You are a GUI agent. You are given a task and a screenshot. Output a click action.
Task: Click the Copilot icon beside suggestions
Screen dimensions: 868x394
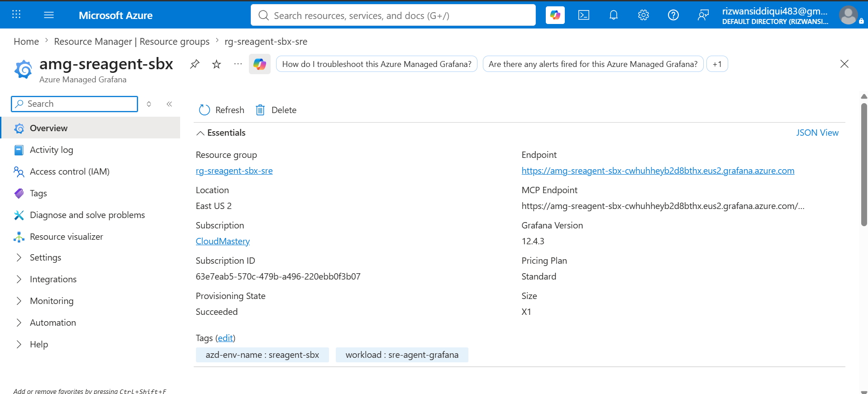(x=260, y=64)
